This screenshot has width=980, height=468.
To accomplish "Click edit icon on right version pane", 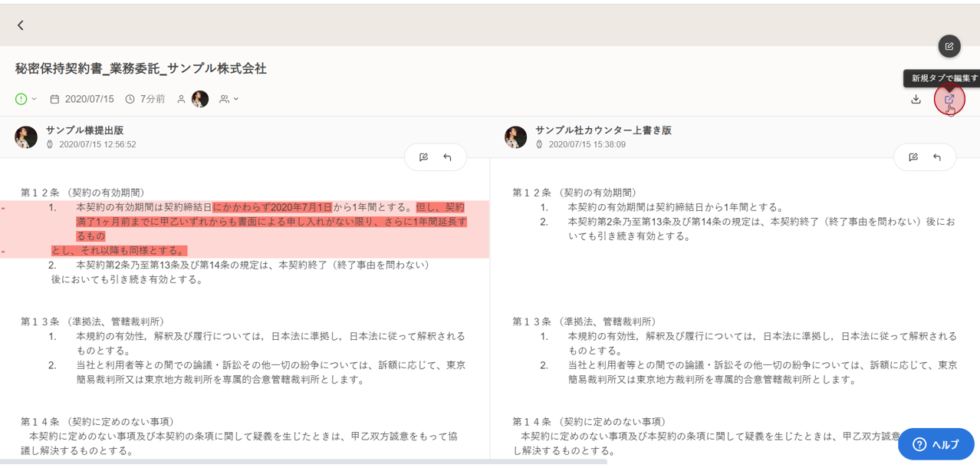I will [x=913, y=157].
